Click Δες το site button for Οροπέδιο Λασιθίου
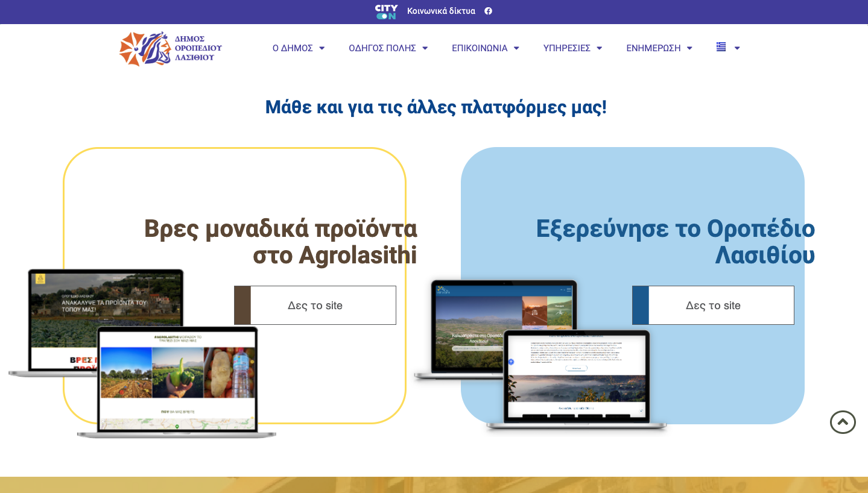The height and width of the screenshot is (493, 868). 713,305
